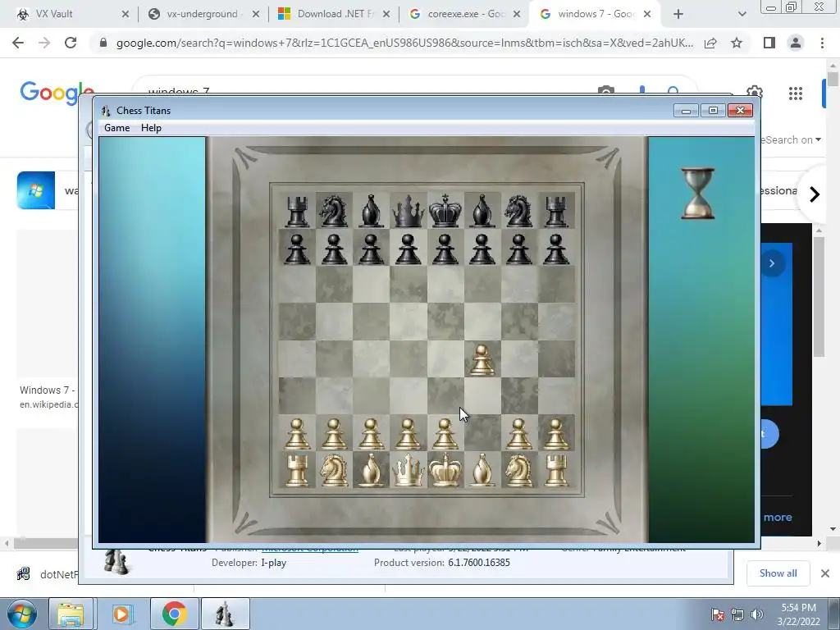Select the white pawn on e2
Viewport: 840px width, 630px height.
[x=445, y=433]
